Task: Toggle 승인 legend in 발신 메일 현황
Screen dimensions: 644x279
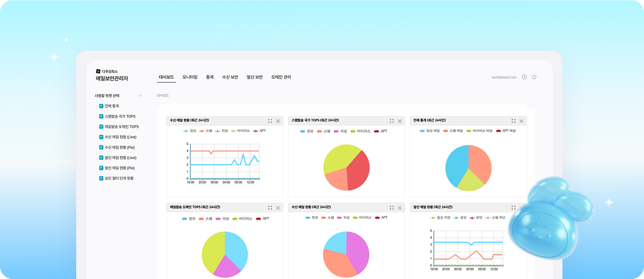Action: (x=460, y=218)
